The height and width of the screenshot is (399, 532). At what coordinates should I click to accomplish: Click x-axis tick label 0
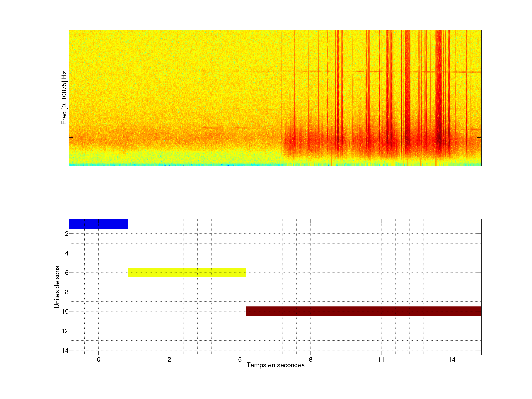coord(99,359)
